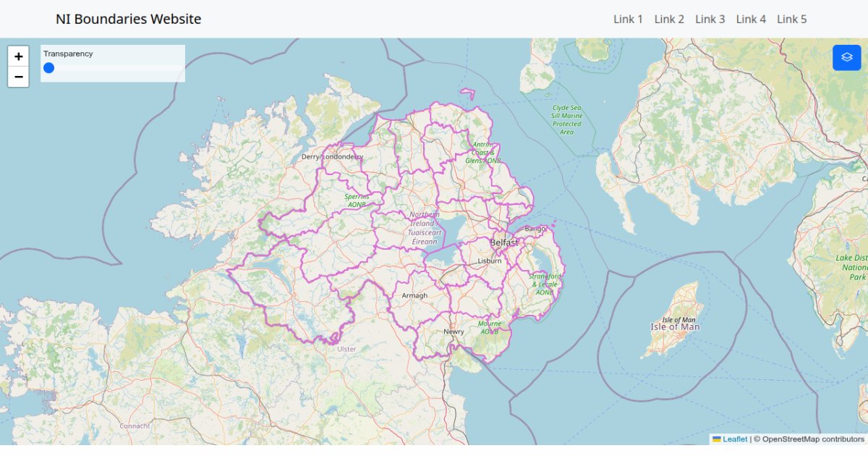Click the zoom out minus button
The height and width of the screenshot is (456, 868).
click(18, 77)
